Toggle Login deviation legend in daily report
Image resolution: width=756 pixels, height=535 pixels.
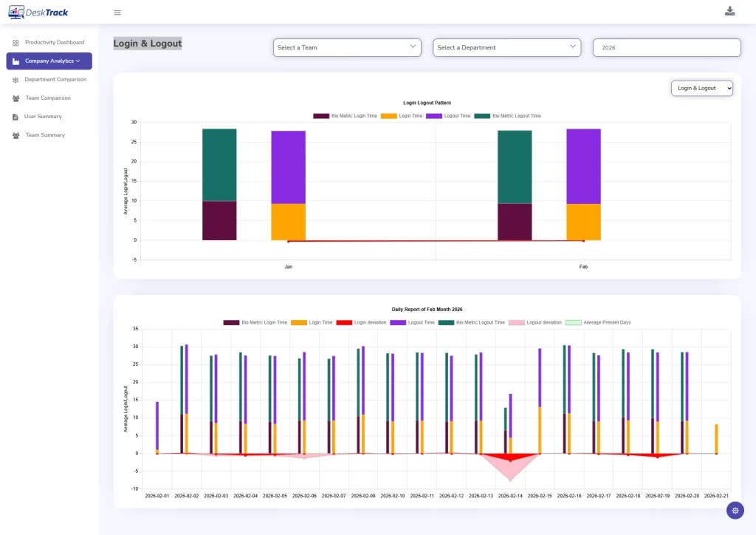pos(361,322)
